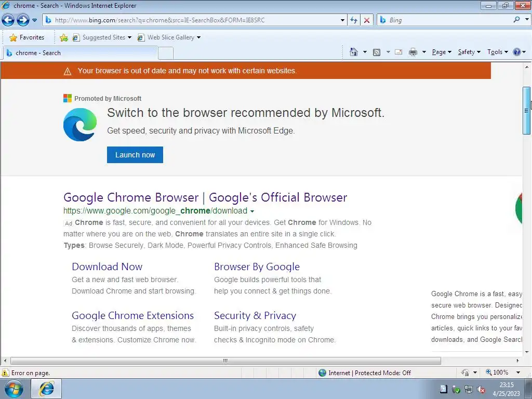The width and height of the screenshot is (532, 399).
Task: Open the Windows Start button
Action: click(x=14, y=389)
